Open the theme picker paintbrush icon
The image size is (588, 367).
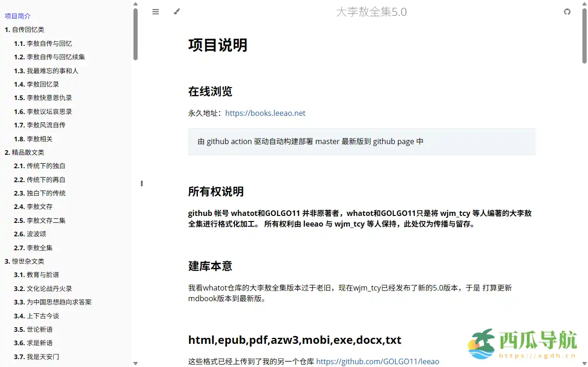176,12
